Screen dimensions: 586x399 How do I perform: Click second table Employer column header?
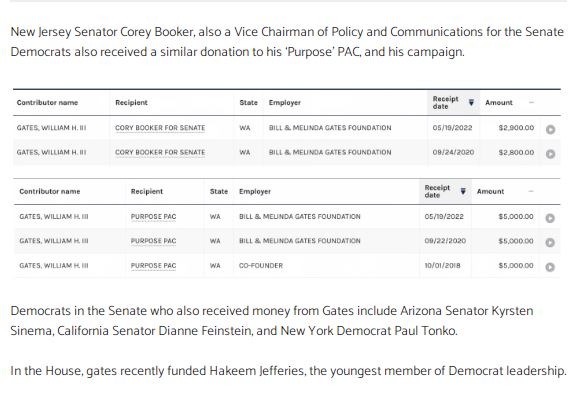pos(255,191)
